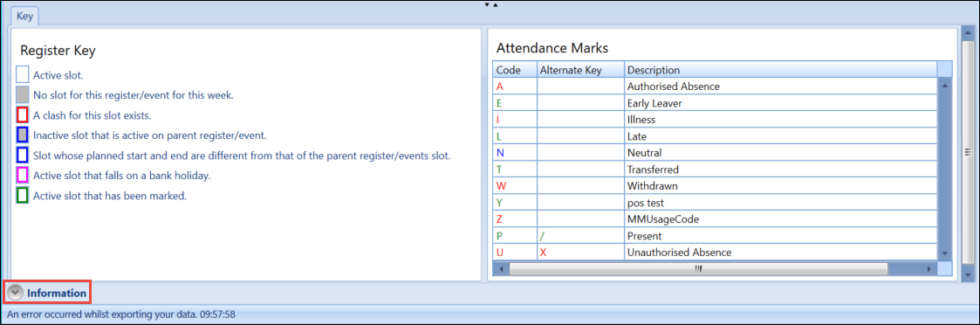Select the Neutral description cell
The width and height of the screenshot is (980, 325).
[781, 153]
